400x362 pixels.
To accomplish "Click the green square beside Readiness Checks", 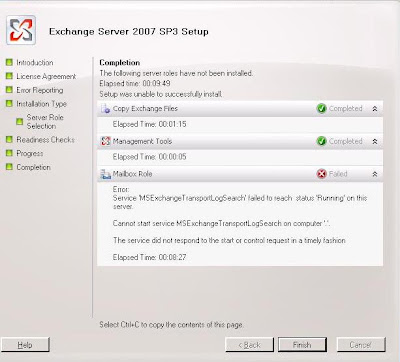I will pos(9,139).
